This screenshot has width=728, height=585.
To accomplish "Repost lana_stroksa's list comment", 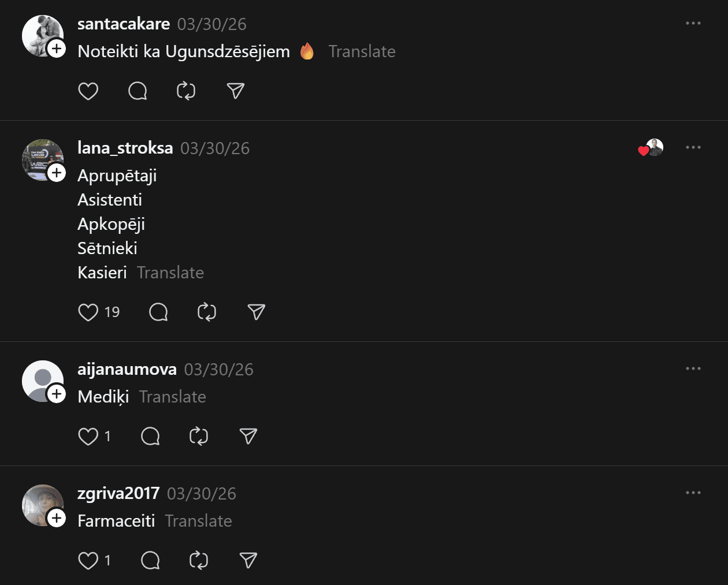I will (207, 312).
